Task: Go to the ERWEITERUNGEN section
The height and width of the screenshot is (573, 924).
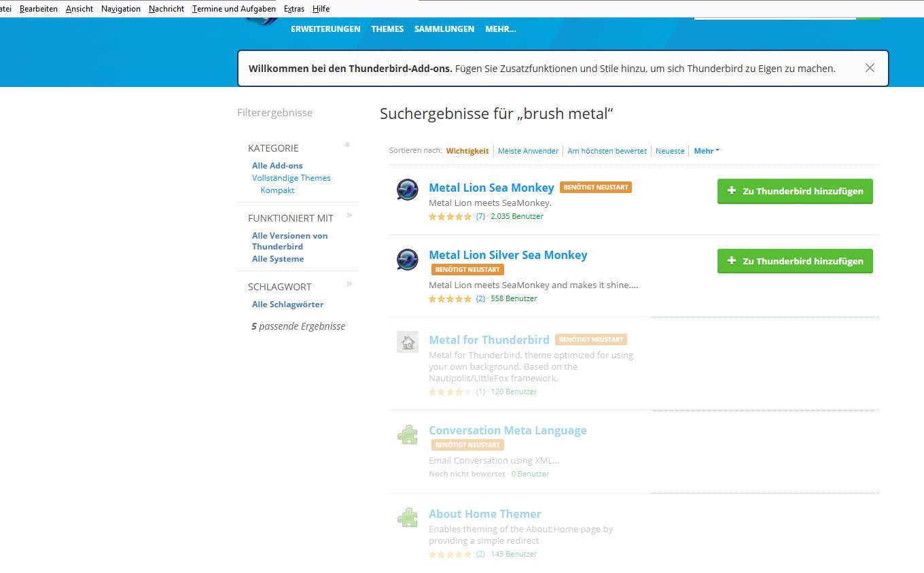Action: coord(325,29)
